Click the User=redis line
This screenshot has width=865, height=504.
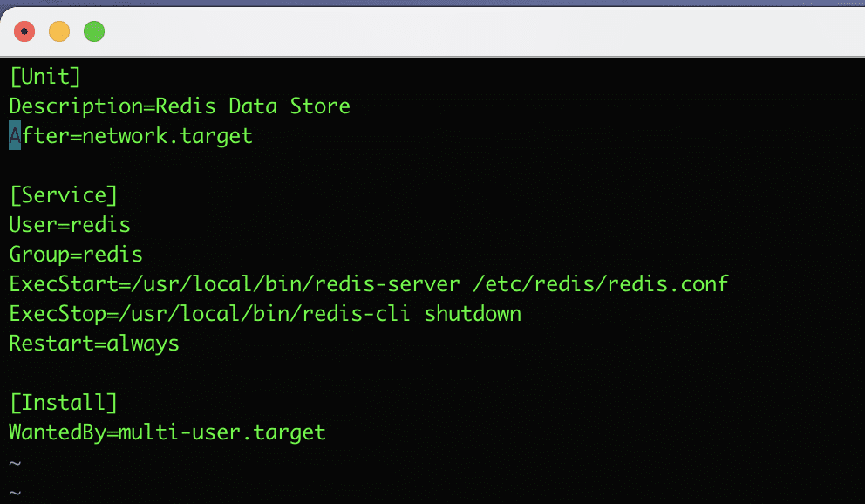70,225
